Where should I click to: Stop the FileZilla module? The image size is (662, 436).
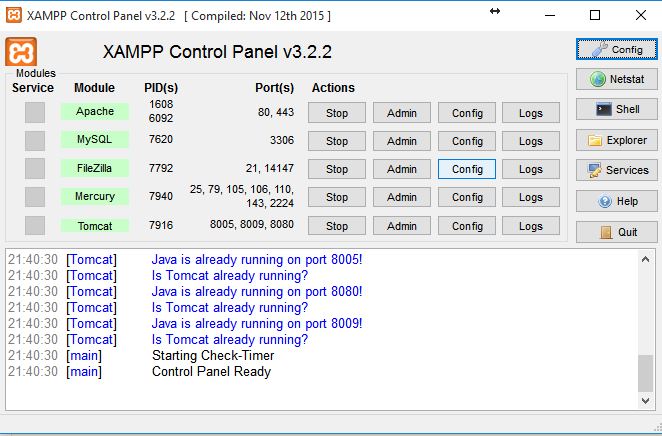point(336,169)
